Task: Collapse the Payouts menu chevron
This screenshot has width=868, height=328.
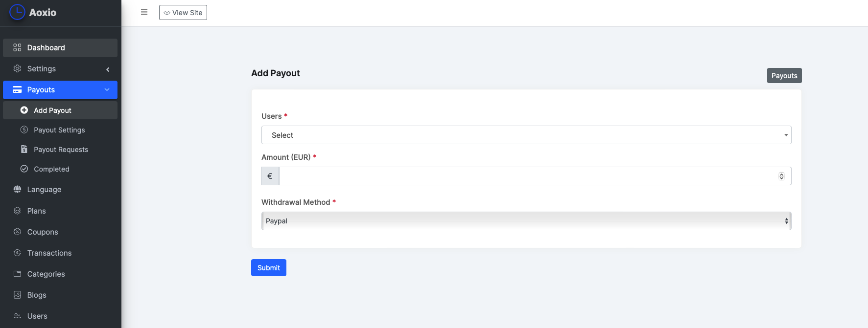Action: pyautogui.click(x=107, y=89)
